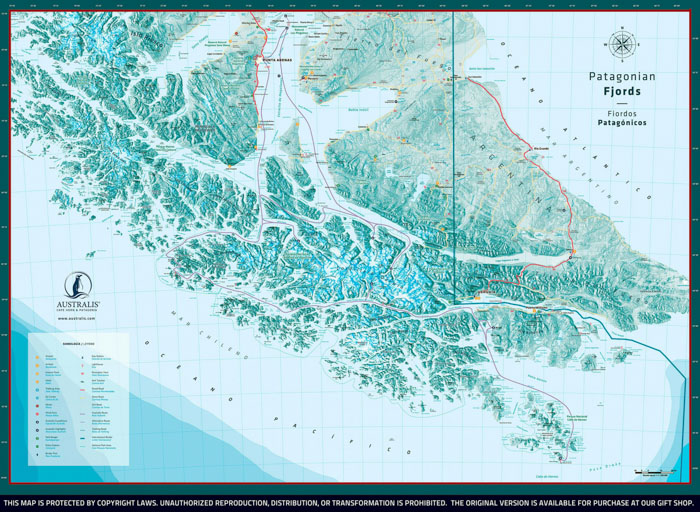
Task: Click the copyright notice text at bottom
Action: click(350, 502)
